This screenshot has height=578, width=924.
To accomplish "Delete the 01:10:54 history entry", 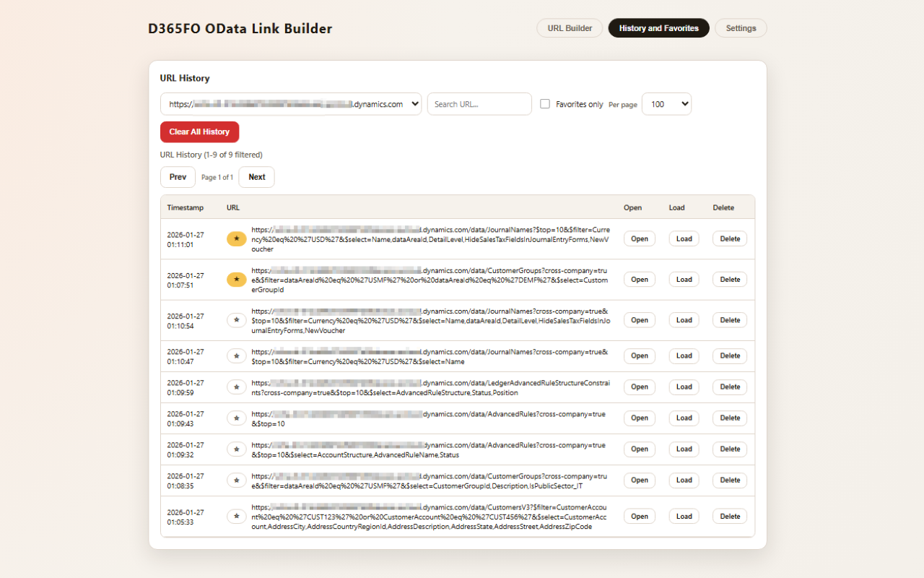I will 730,319.
